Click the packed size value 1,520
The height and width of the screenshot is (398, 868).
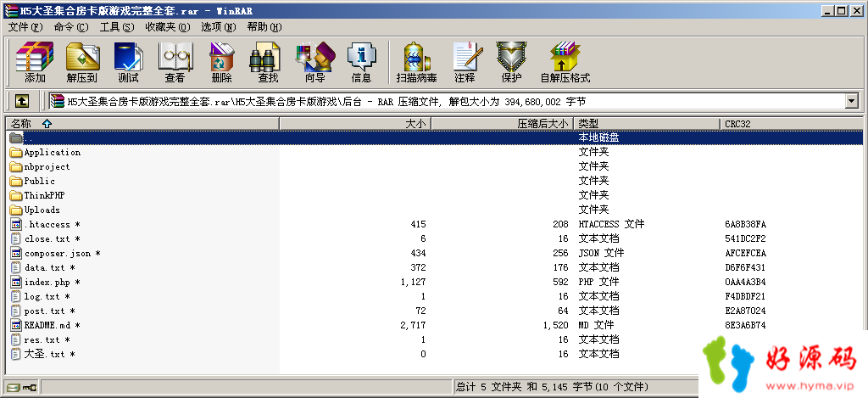point(556,325)
